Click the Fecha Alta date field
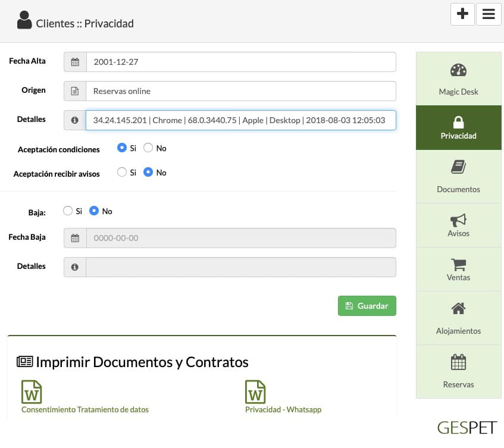The height and width of the screenshot is (448, 504). (x=241, y=62)
